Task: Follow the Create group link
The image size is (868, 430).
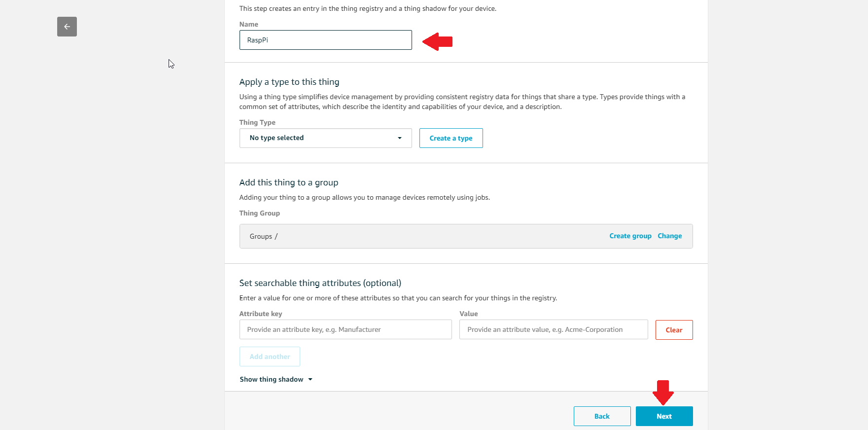Action: point(630,236)
